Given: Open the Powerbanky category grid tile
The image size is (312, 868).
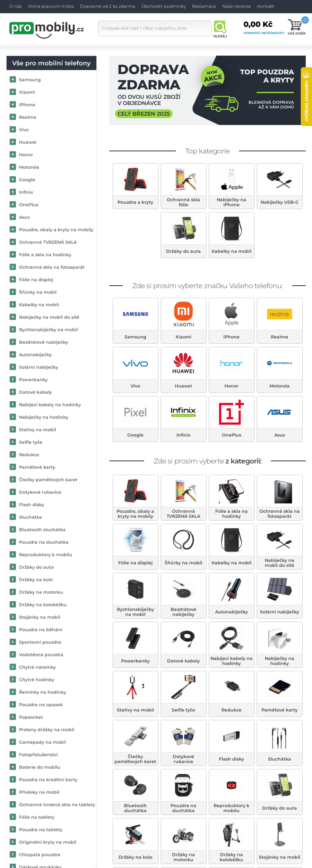Looking at the screenshot, I should point(136,645).
